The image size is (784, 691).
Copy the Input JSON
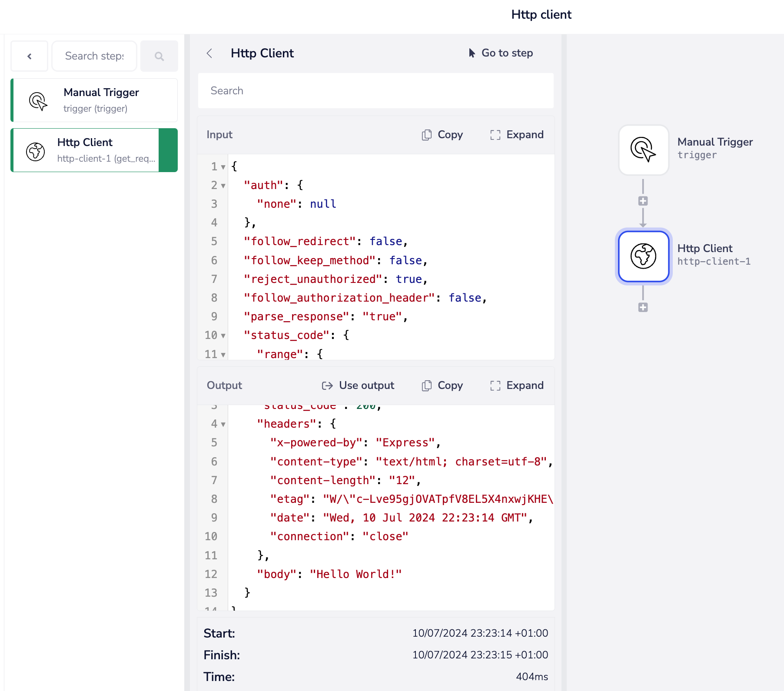click(x=442, y=135)
